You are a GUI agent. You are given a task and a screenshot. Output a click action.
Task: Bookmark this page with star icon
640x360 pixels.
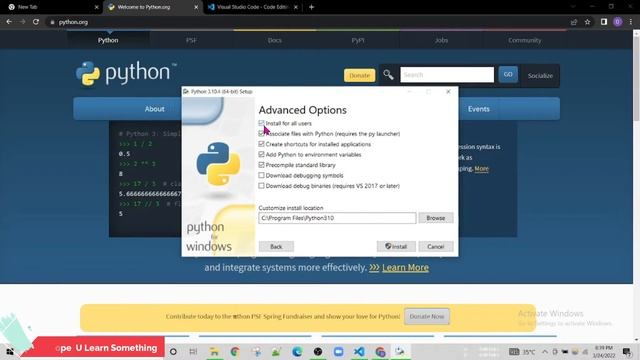pyautogui.click(x=587, y=22)
